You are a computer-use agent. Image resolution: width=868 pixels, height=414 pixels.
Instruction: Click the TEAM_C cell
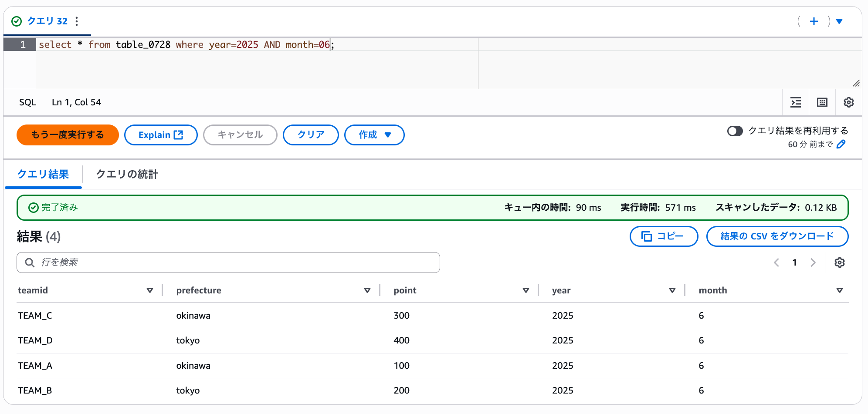point(35,316)
